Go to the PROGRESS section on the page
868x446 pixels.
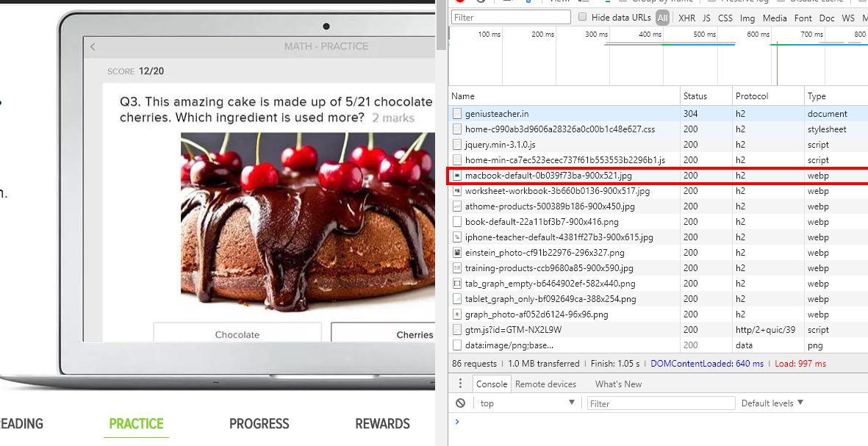(259, 424)
